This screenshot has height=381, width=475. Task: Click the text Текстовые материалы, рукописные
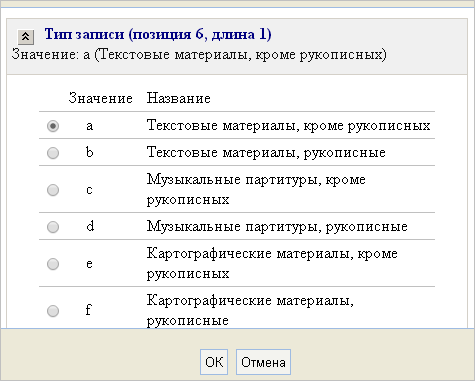point(266,153)
